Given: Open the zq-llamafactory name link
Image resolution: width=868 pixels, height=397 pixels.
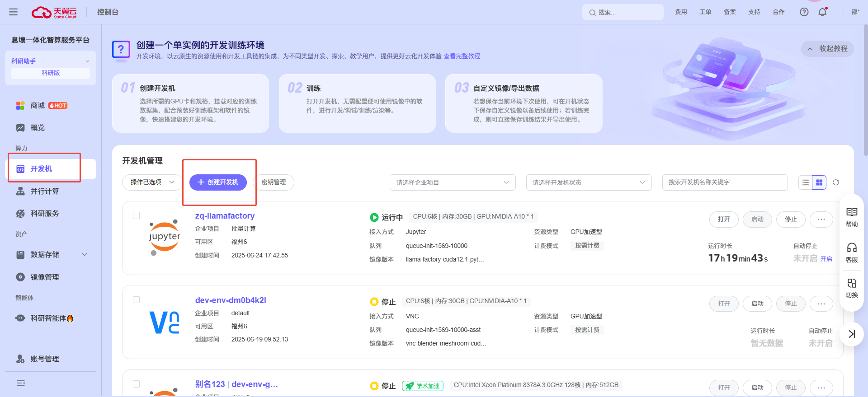Looking at the screenshot, I should click(x=225, y=216).
